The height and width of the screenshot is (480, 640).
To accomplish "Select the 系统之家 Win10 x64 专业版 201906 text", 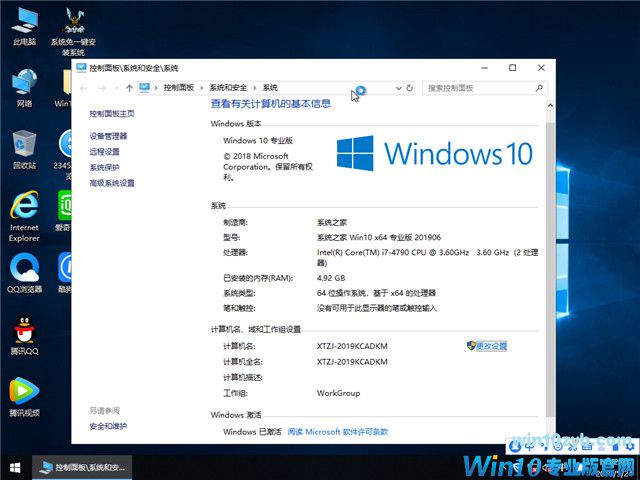I will (x=379, y=237).
